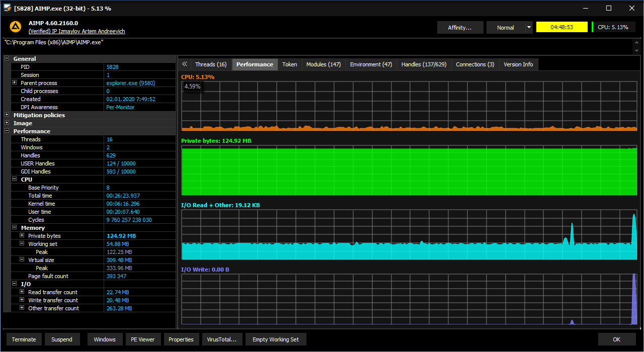This screenshot has width=644, height=352.
Task: Select the USER Handles value 124 / 10000
Action: click(121, 163)
